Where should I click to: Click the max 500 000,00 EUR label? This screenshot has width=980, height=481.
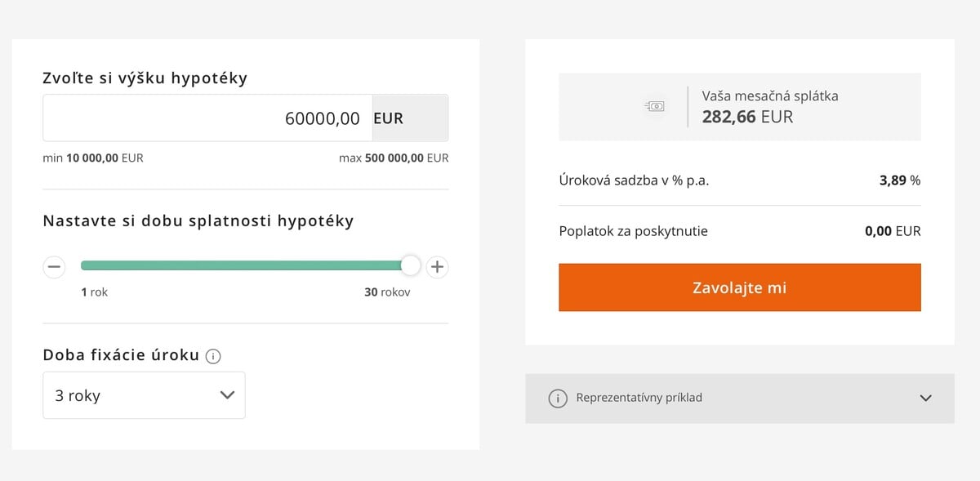pyautogui.click(x=394, y=158)
